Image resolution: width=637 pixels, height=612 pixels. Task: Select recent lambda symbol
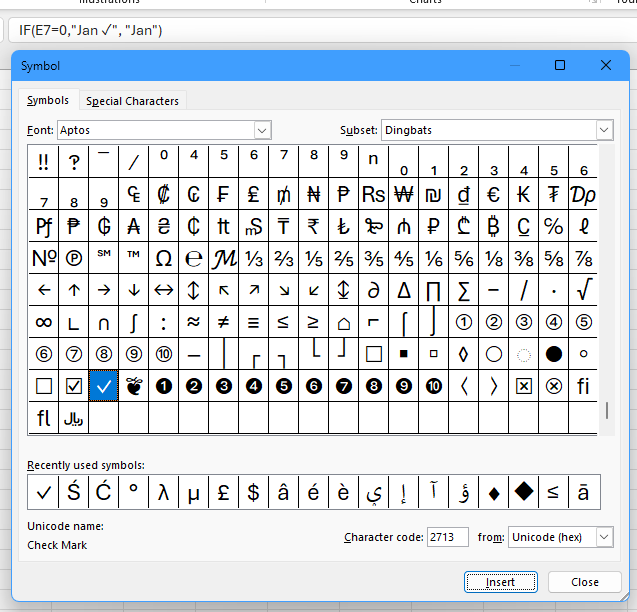pos(164,492)
